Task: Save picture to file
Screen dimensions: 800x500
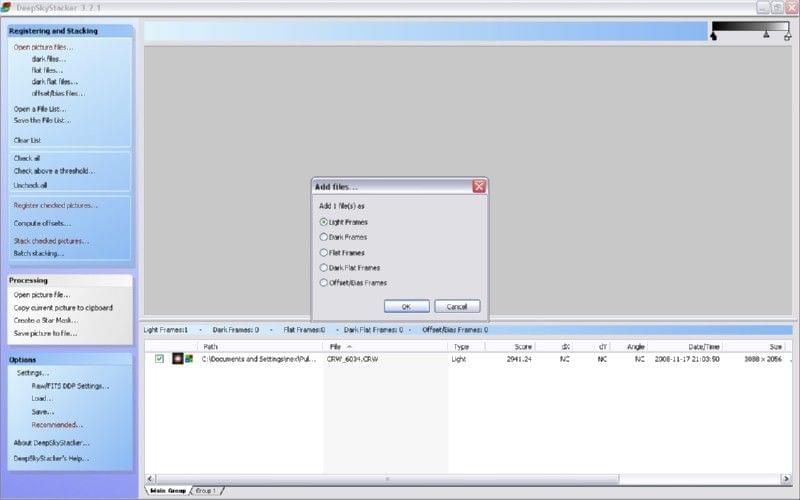Action: pos(45,333)
